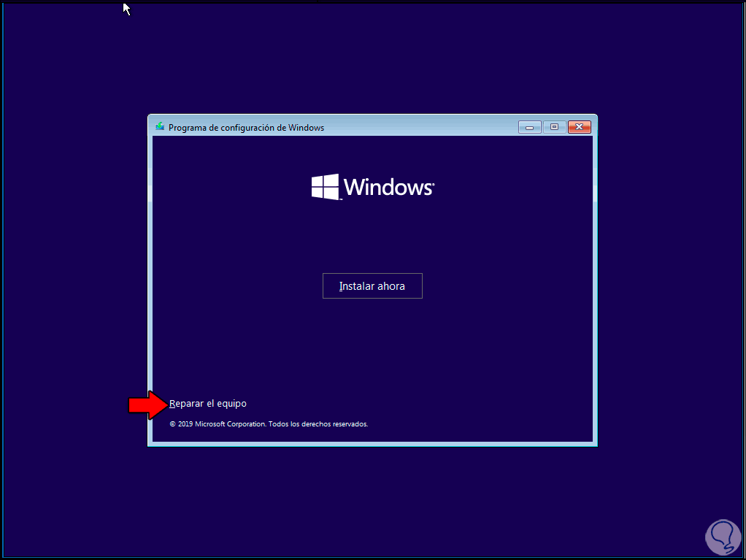
Task: Maximize the Programa de configuración window
Action: tap(554, 127)
